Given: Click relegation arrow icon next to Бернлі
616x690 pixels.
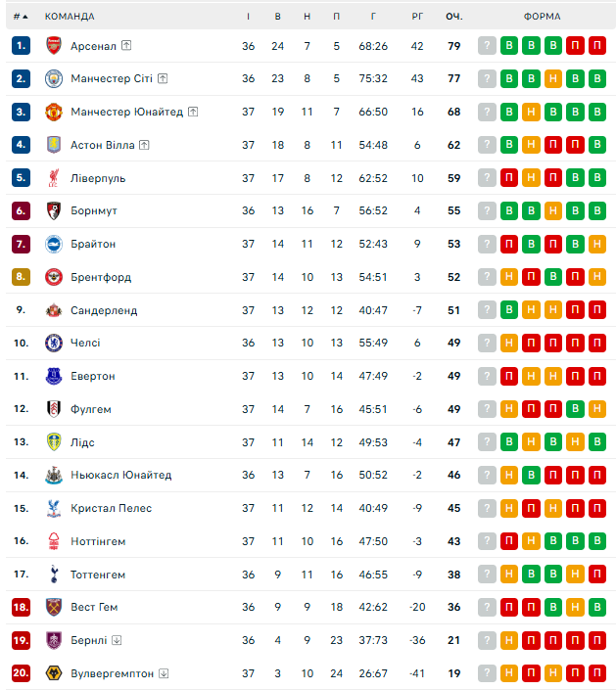Looking at the screenshot, I should point(117,640).
